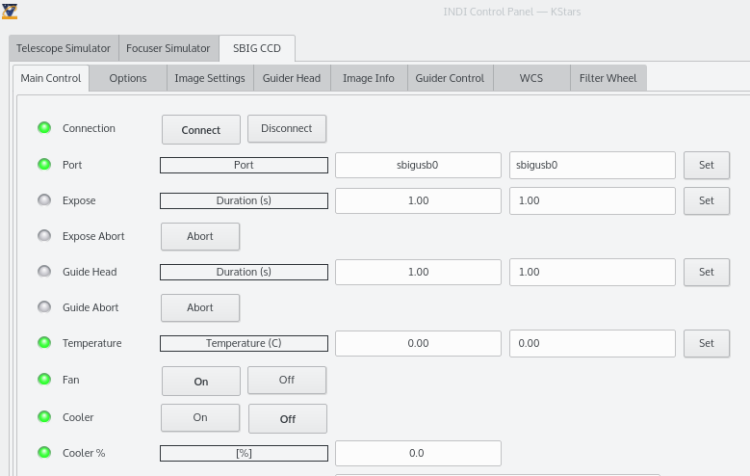Open the Guider Head tab
750x476 pixels.
292,78
